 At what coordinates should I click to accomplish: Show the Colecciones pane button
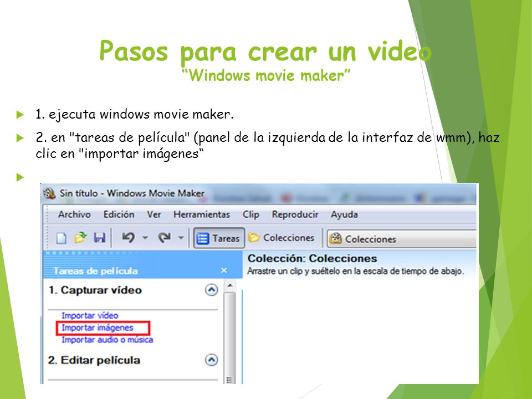click(x=282, y=238)
